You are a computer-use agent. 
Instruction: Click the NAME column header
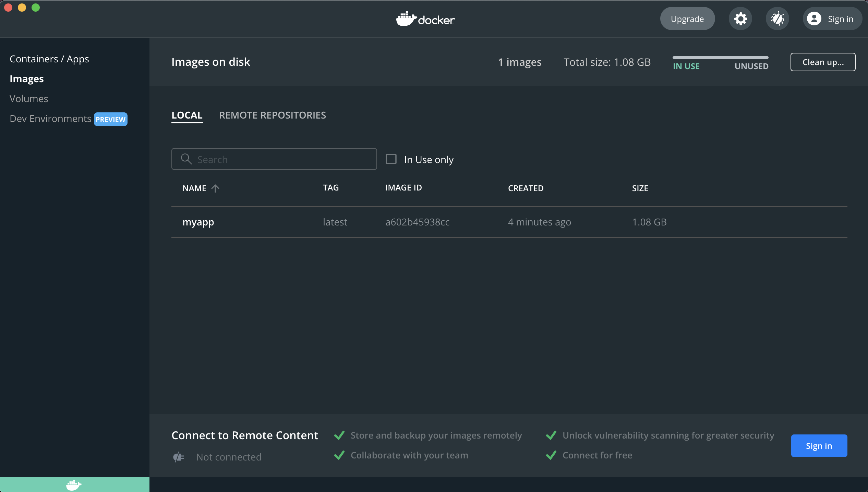coord(194,188)
